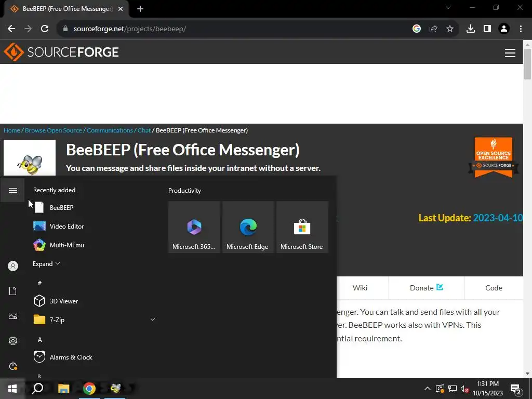This screenshot has width=532, height=399.
Task: Open Chrome from the taskbar
Action: tap(89, 389)
